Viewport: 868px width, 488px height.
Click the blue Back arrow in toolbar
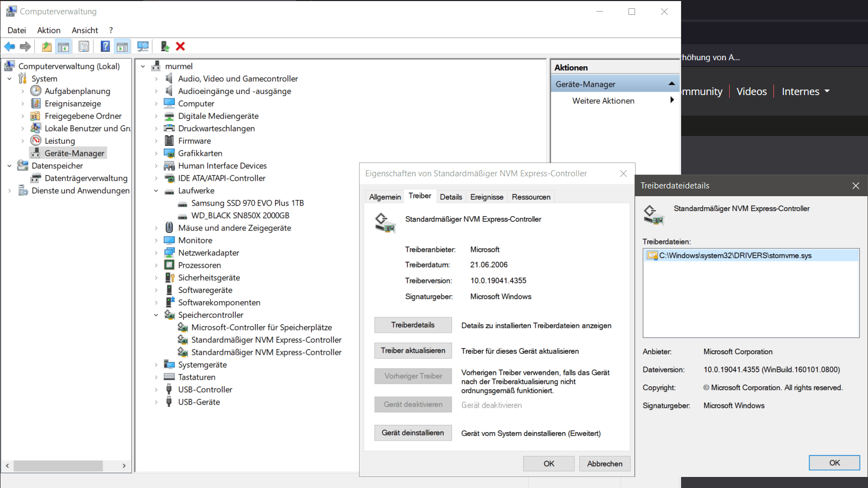[x=9, y=46]
